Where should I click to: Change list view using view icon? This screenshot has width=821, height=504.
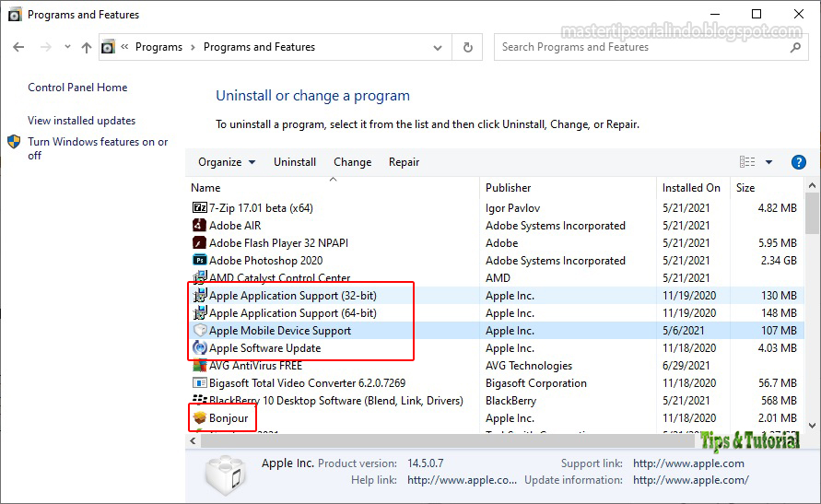(x=747, y=162)
